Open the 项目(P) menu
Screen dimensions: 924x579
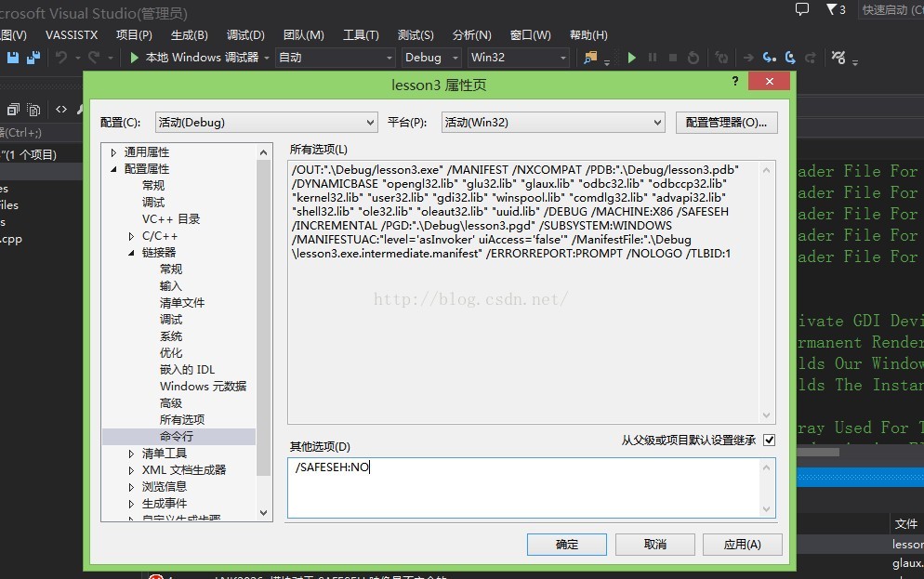click(x=134, y=34)
